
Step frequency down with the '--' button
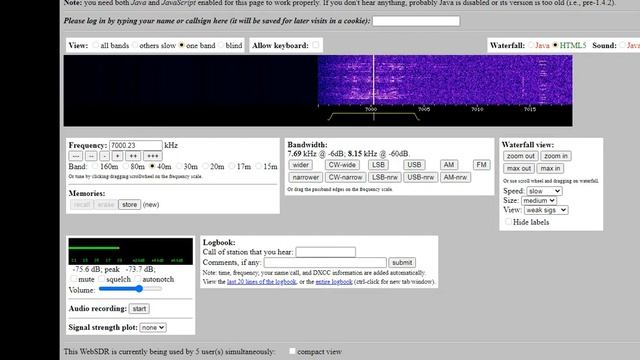[91, 156]
